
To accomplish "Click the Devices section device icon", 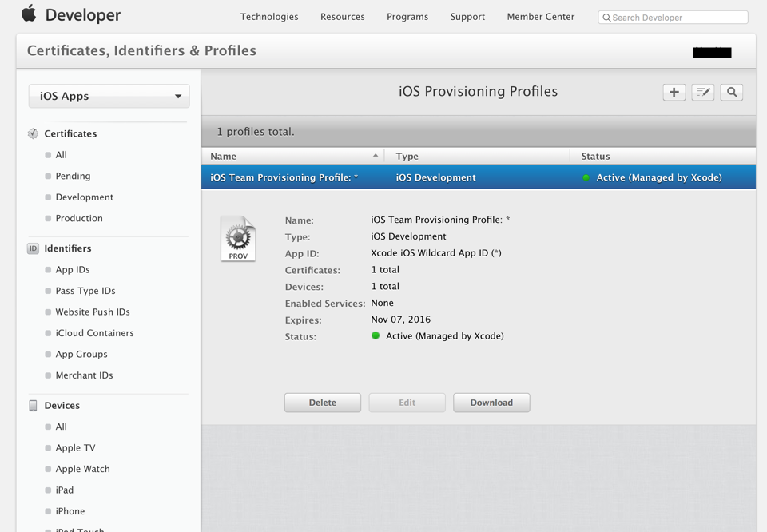I will pos(33,405).
